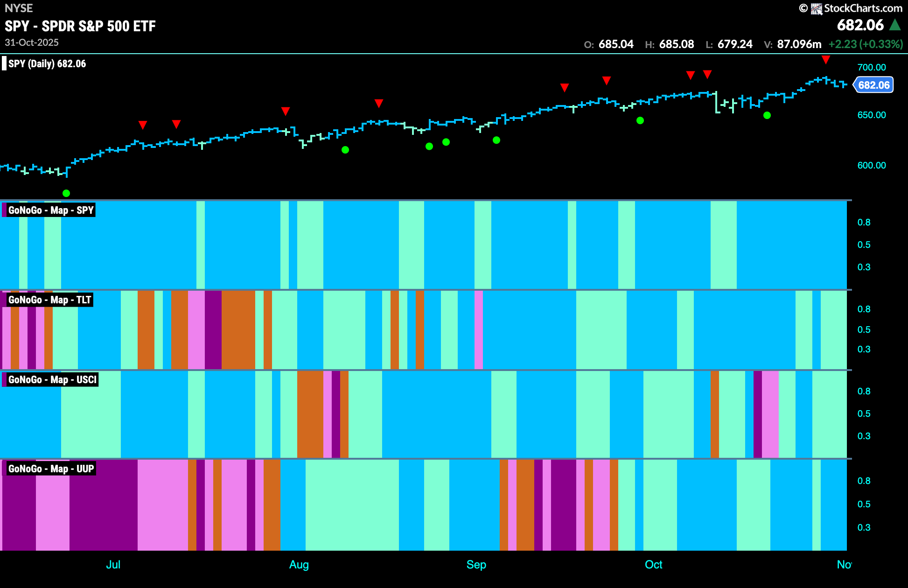This screenshot has width=908, height=588.
Task: Click the 650.00 price axis label
Action: 872,115
